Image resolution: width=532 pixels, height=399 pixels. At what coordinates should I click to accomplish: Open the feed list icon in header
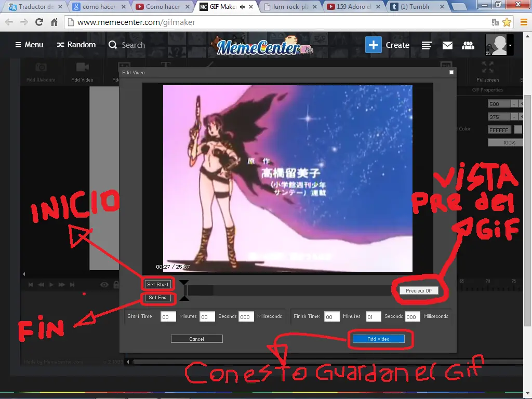427,45
